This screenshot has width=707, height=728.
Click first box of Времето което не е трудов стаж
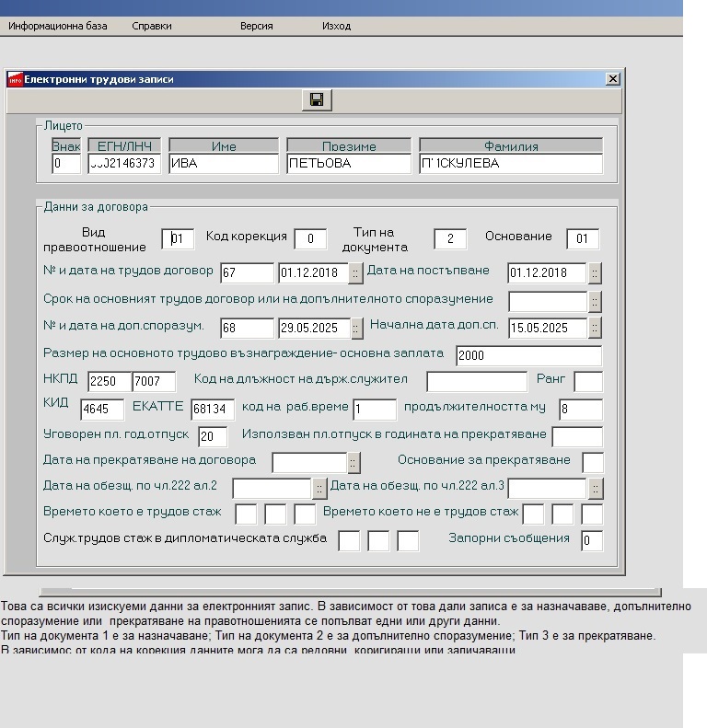[533, 514]
